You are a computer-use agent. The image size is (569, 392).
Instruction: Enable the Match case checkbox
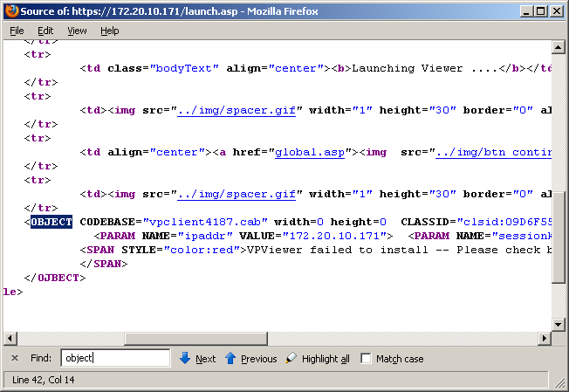click(367, 359)
